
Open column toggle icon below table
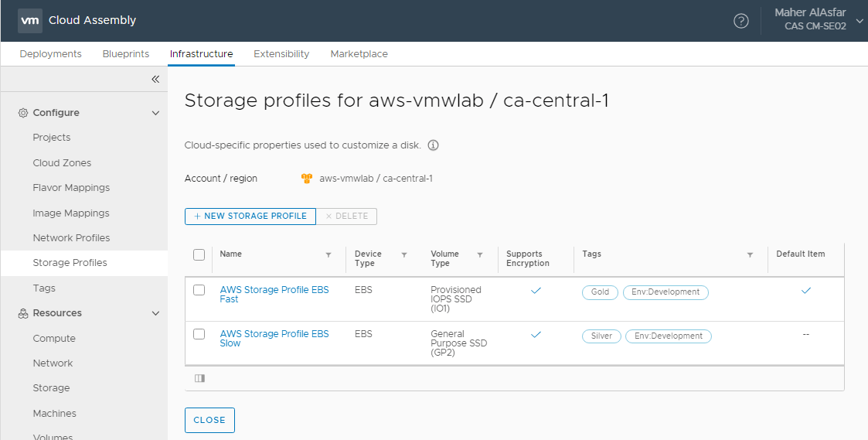coord(199,378)
